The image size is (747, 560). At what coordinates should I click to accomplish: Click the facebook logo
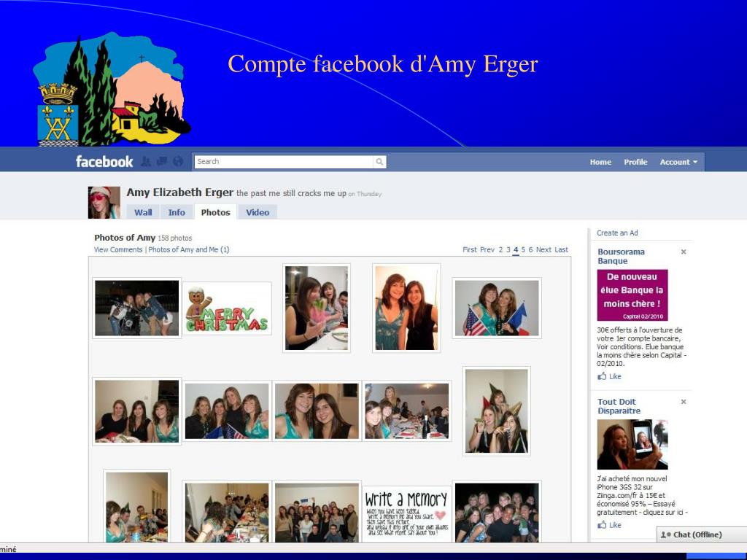click(x=104, y=162)
